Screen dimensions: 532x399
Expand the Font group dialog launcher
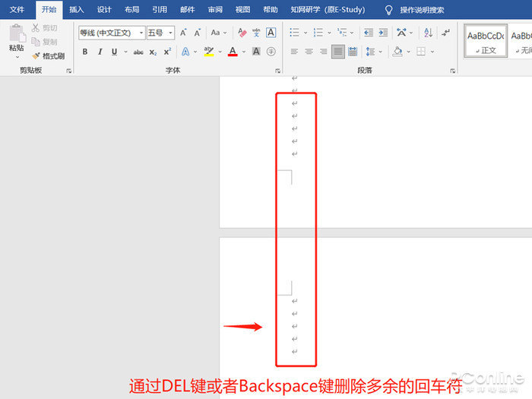277,70
